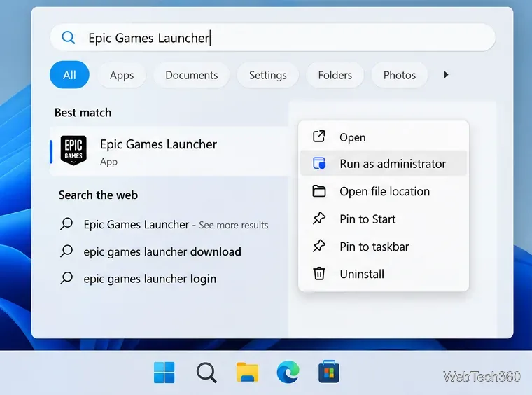This screenshot has width=532, height=395.
Task: Switch to the Apps filter tab
Action: (x=122, y=75)
